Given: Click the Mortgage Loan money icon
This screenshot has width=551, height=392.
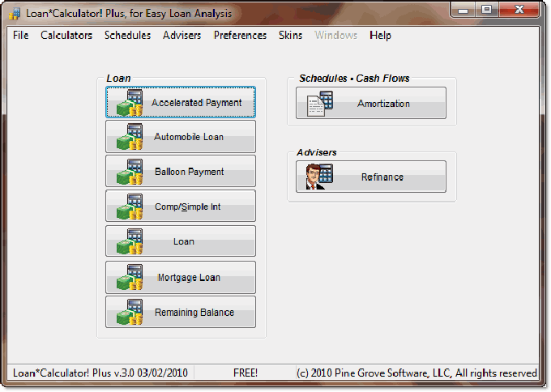Looking at the screenshot, I should [130, 278].
